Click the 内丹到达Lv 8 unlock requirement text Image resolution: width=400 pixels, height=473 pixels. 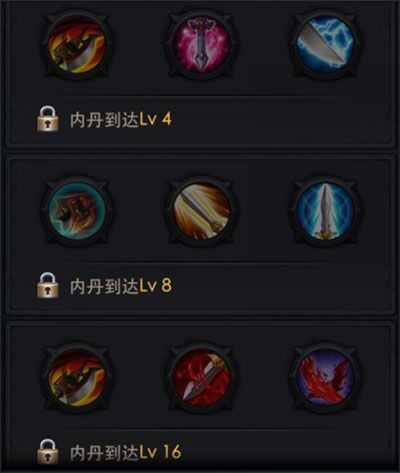pos(121,286)
